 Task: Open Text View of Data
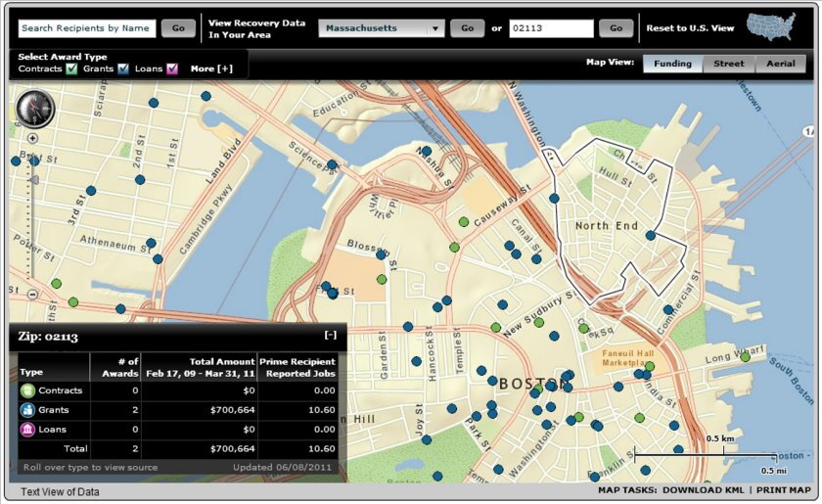coord(60,492)
